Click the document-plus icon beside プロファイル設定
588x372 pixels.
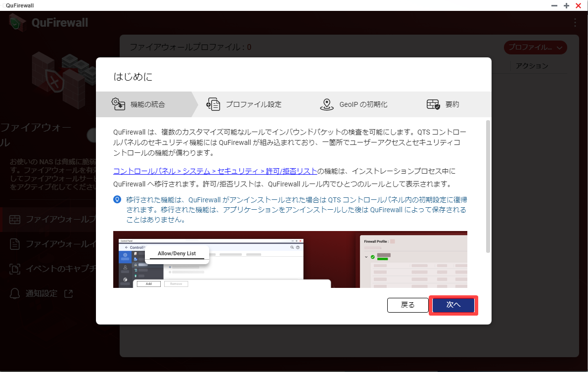213,104
